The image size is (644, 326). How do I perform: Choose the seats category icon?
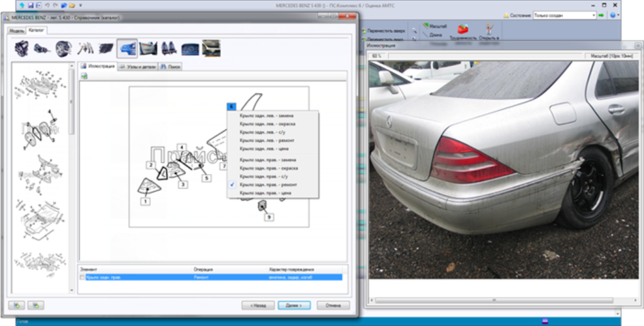[169, 48]
